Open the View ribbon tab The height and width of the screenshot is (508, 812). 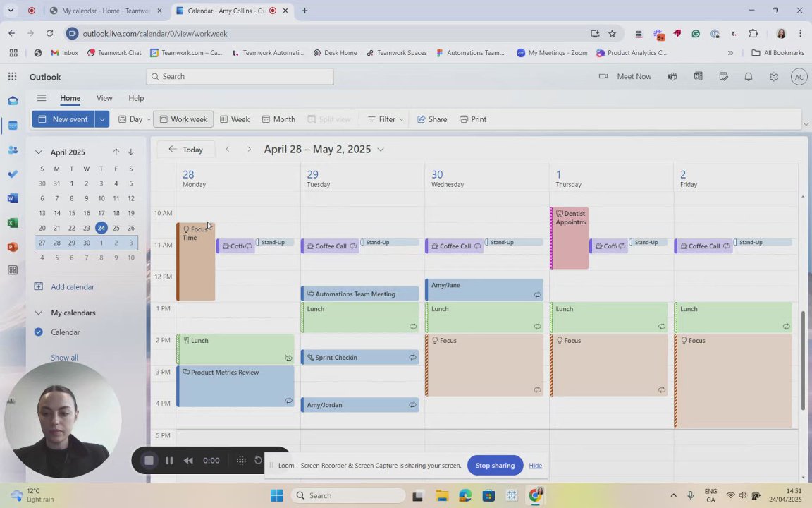pos(104,98)
